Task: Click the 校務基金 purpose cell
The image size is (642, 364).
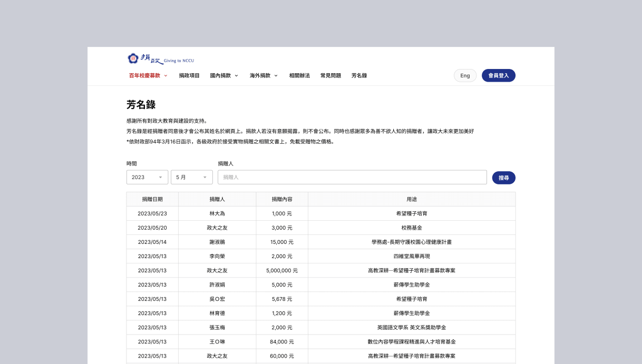Action: (x=412, y=228)
